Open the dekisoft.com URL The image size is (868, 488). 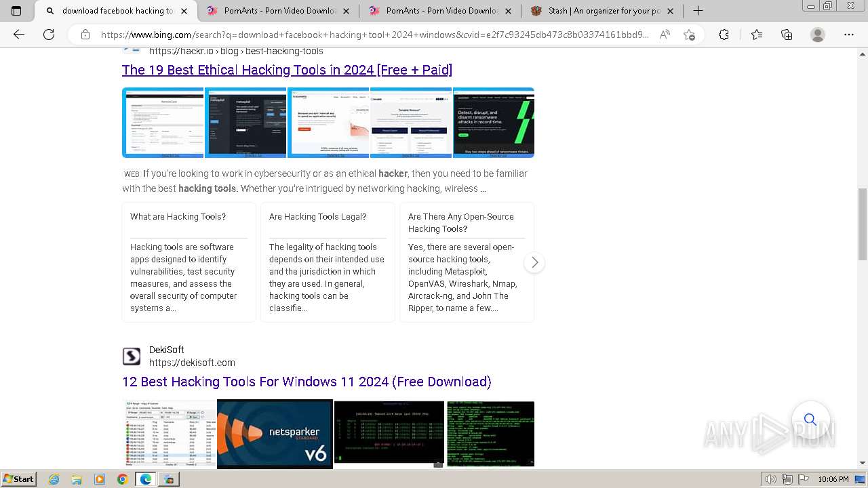pyautogui.click(x=192, y=363)
